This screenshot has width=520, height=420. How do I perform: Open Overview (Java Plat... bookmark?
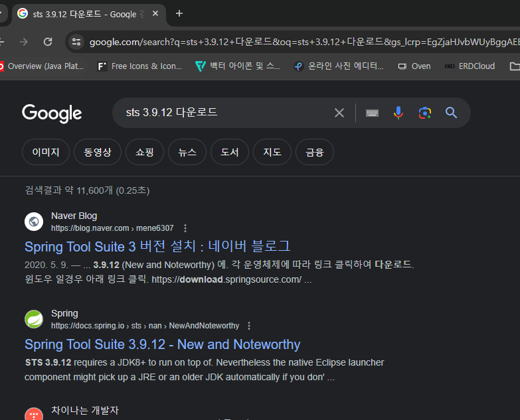coord(42,66)
